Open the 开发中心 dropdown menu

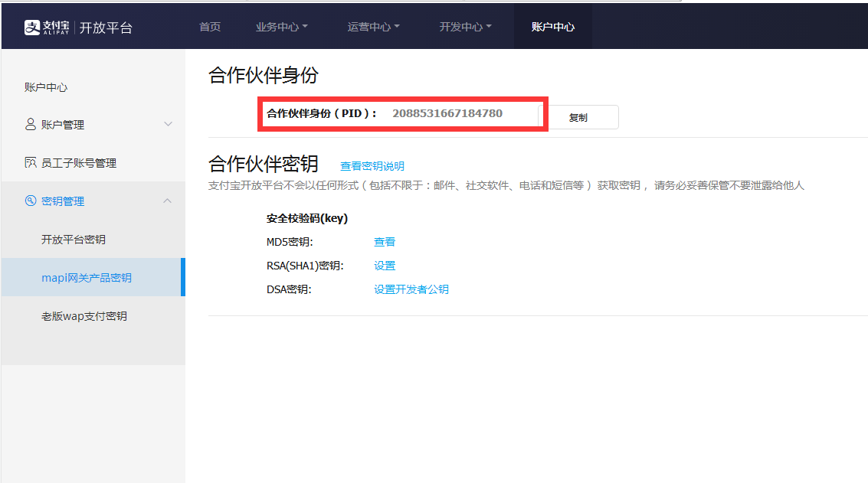pos(466,27)
